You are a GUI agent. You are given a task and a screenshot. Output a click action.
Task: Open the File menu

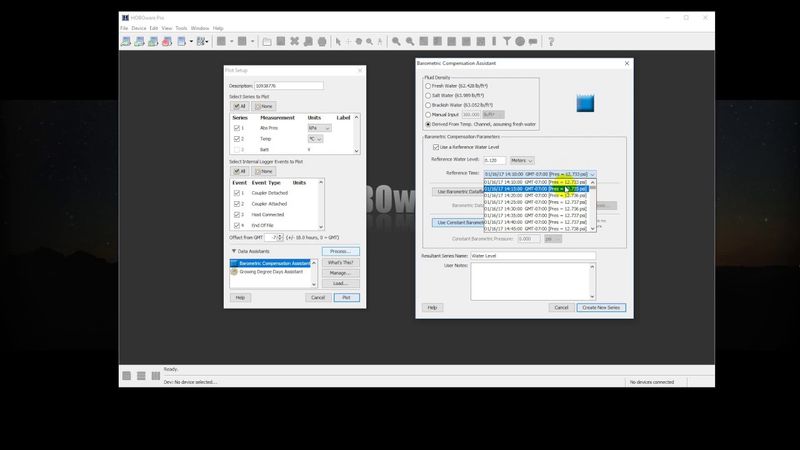pos(124,29)
